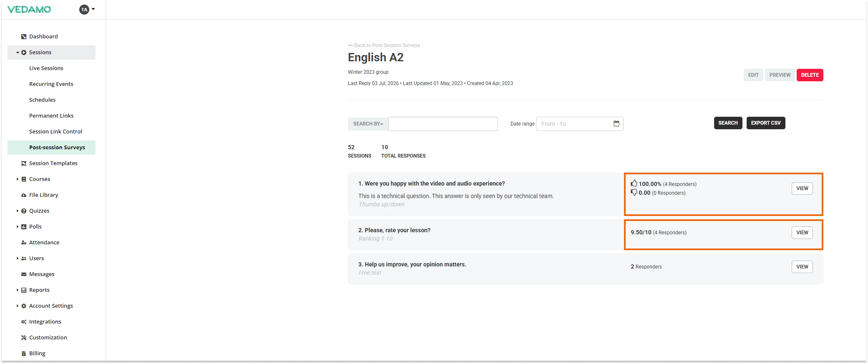Click the PREVIEW button
The width and height of the screenshot is (868, 364).
pos(780,75)
